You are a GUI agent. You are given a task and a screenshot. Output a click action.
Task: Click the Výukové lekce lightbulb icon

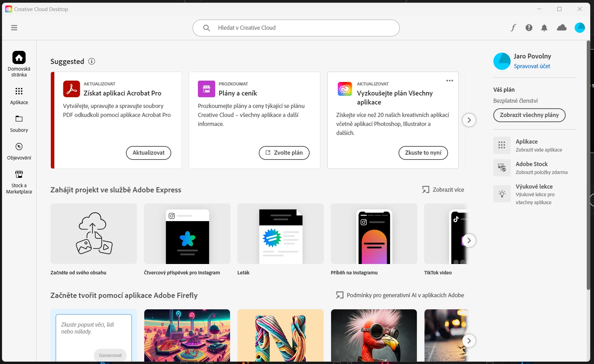[502, 194]
